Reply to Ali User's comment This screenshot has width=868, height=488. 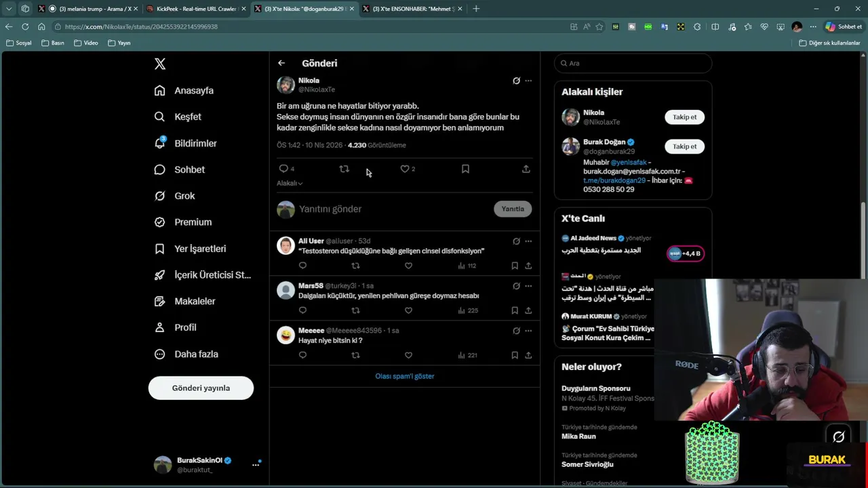click(302, 266)
